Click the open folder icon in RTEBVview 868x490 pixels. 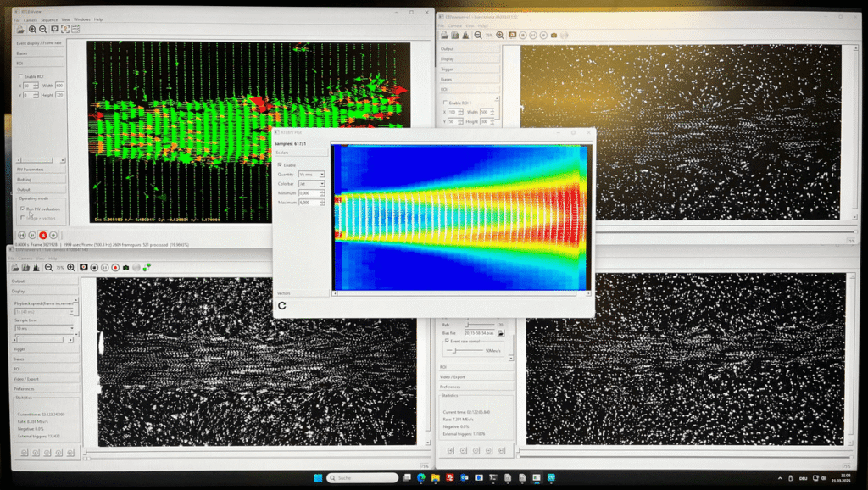19,29
